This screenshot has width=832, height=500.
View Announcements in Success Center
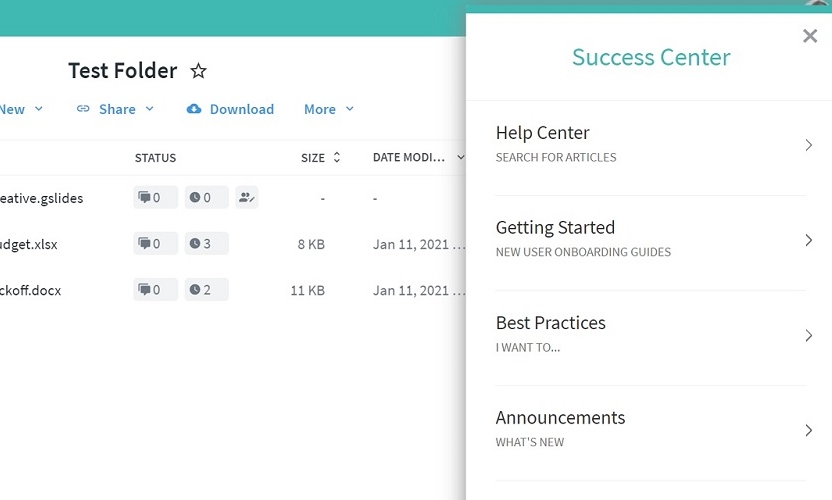coord(651,430)
